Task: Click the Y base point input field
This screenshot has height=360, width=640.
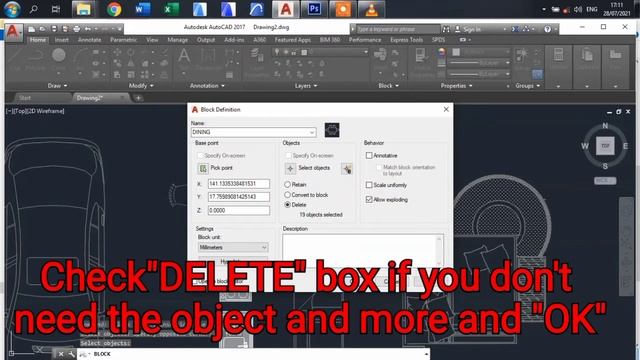Action: coord(239,197)
